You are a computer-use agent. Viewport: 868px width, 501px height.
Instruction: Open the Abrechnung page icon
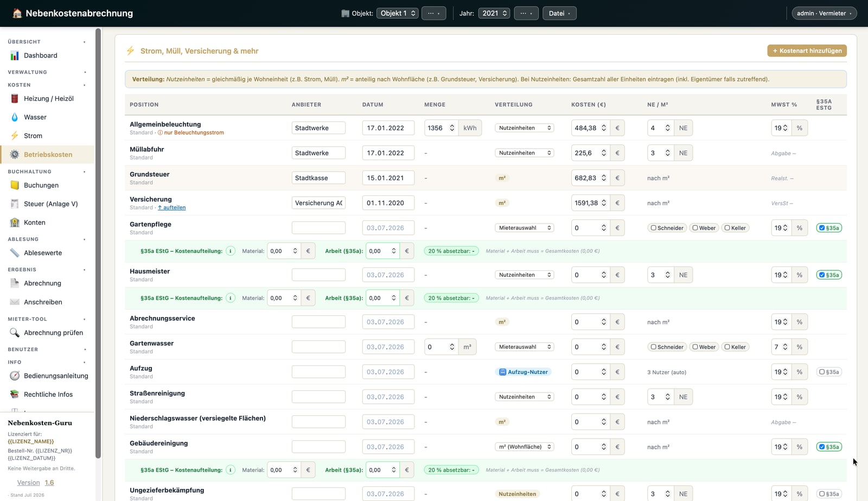[15, 283]
